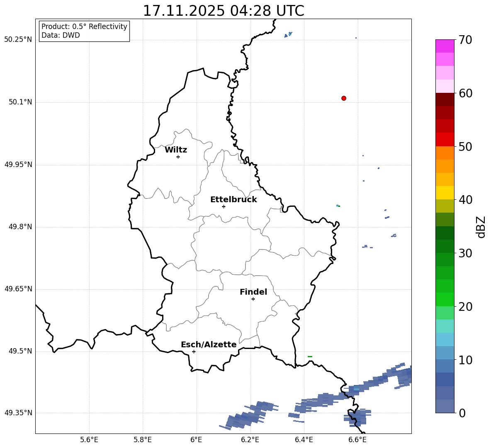Click the 60 tick on colorbar

[465, 93]
